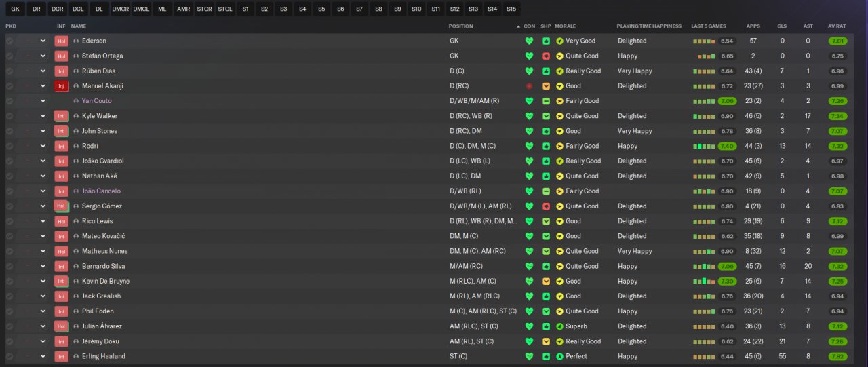The height and width of the screenshot is (367, 868).
Task: Click the Int status badge for Rúben Dias
Action: coord(61,71)
